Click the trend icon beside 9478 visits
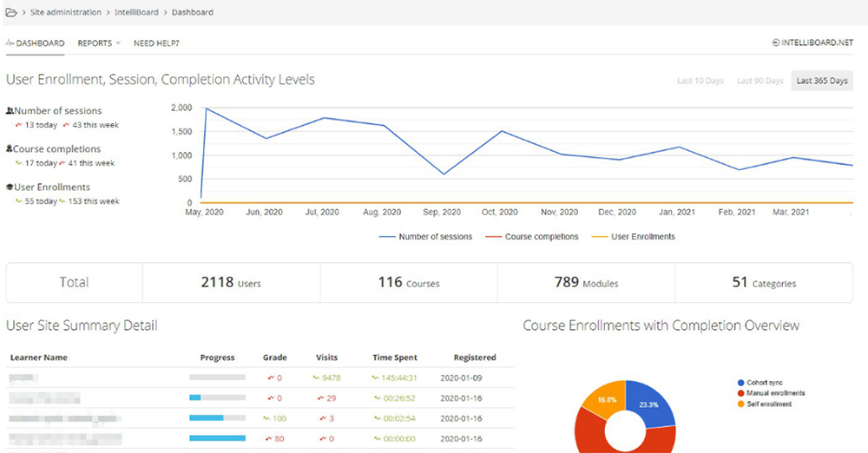The image size is (868, 453). pos(316,378)
